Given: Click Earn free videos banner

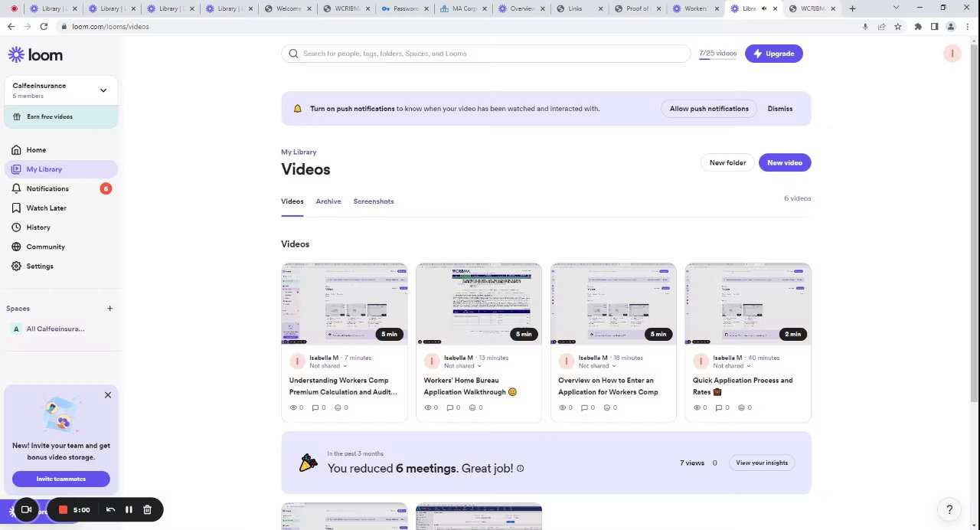Looking at the screenshot, I should (x=61, y=116).
